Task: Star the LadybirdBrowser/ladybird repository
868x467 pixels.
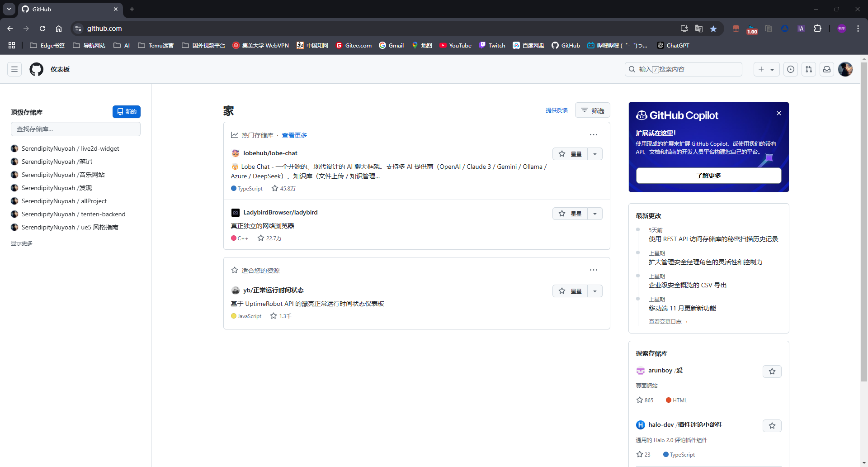Action: pyautogui.click(x=570, y=214)
